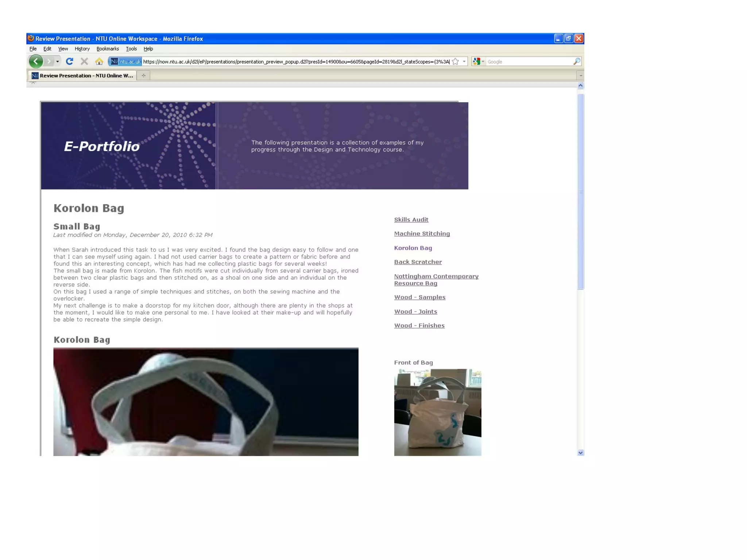The image size is (747, 560).
Task: Open the recent pages history dropdown arrow
Action: (x=58, y=61)
